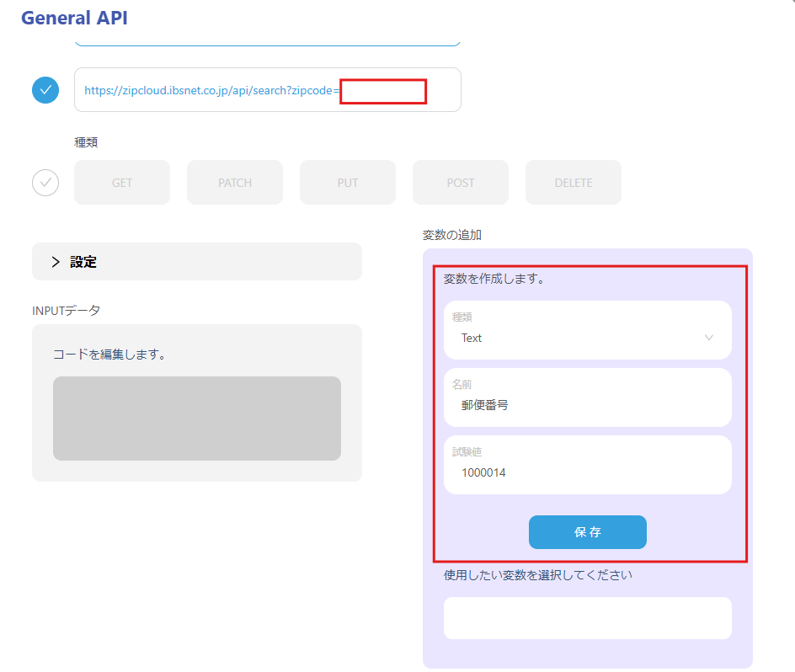Select the PUT method button
The image size is (795, 672).
click(x=348, y=183)
